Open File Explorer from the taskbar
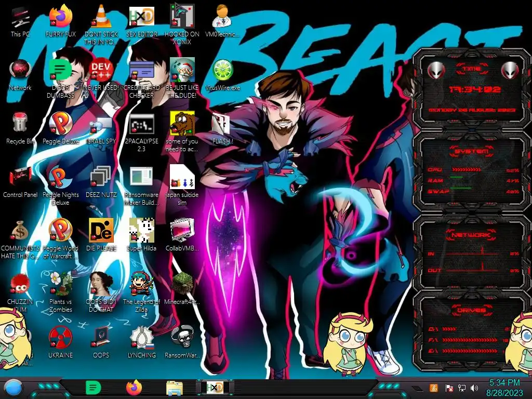532x399 pixels. (x=175, y=388)
